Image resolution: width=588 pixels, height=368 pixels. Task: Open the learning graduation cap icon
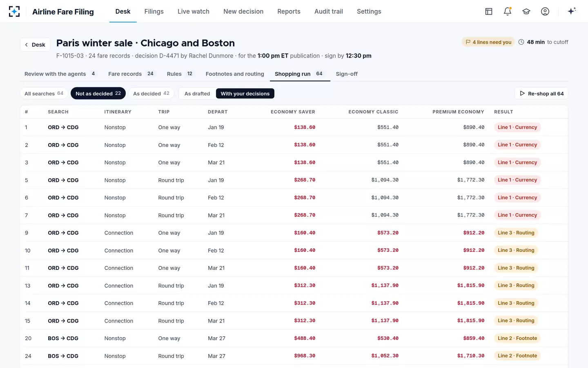526,11
